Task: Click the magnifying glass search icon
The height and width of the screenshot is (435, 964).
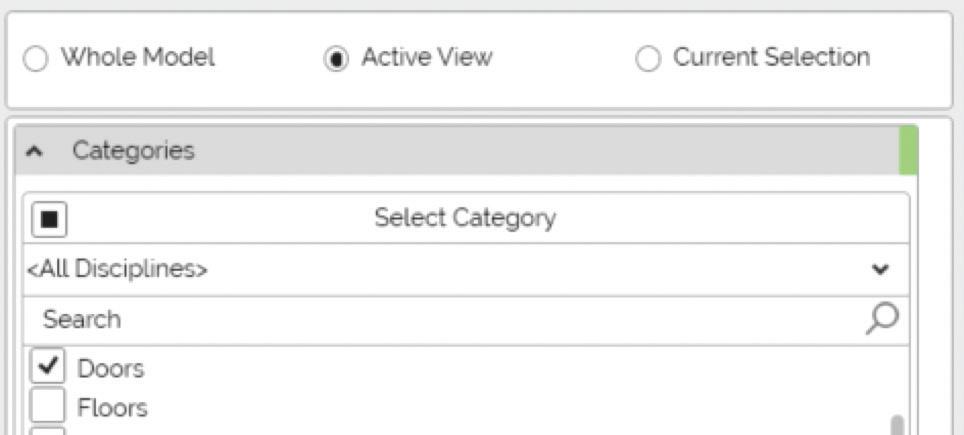Action: [x=883, y=319]
